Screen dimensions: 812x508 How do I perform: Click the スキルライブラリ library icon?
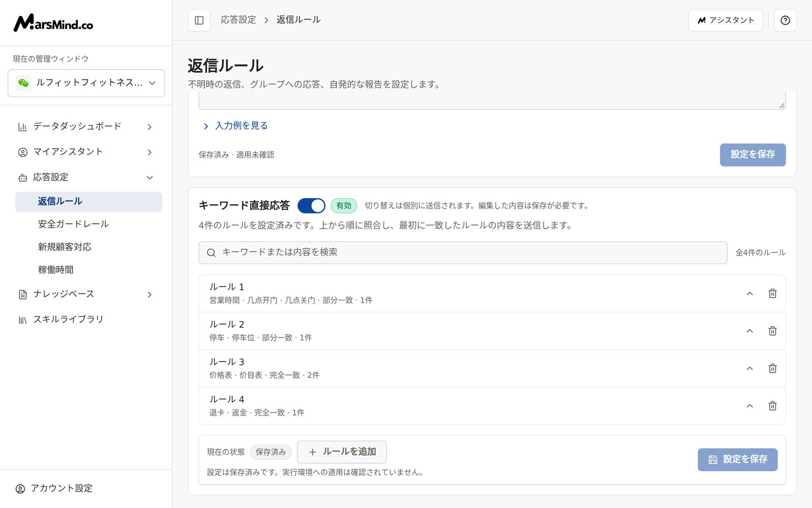pos(22,320)
